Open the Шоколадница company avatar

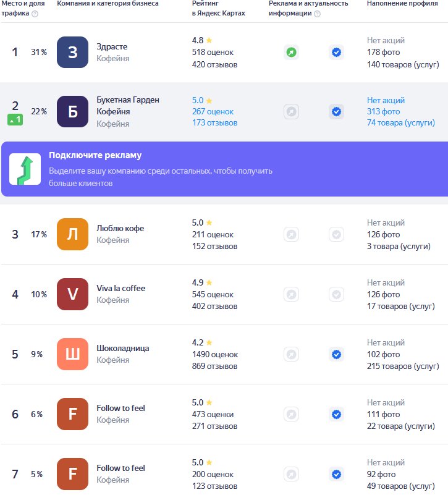pyautogui.click(x=72, y=355)
